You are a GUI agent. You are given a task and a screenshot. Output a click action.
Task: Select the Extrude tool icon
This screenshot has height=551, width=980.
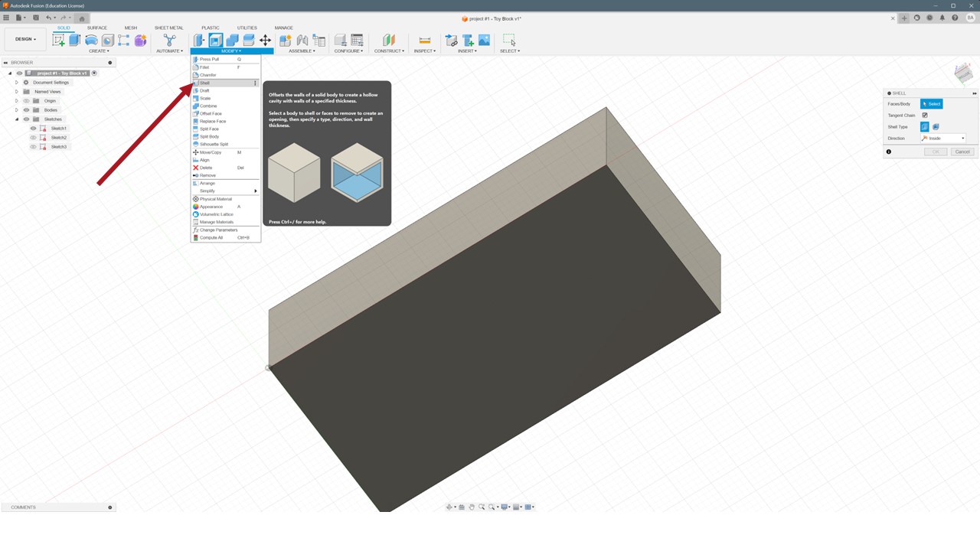(75, 40)
